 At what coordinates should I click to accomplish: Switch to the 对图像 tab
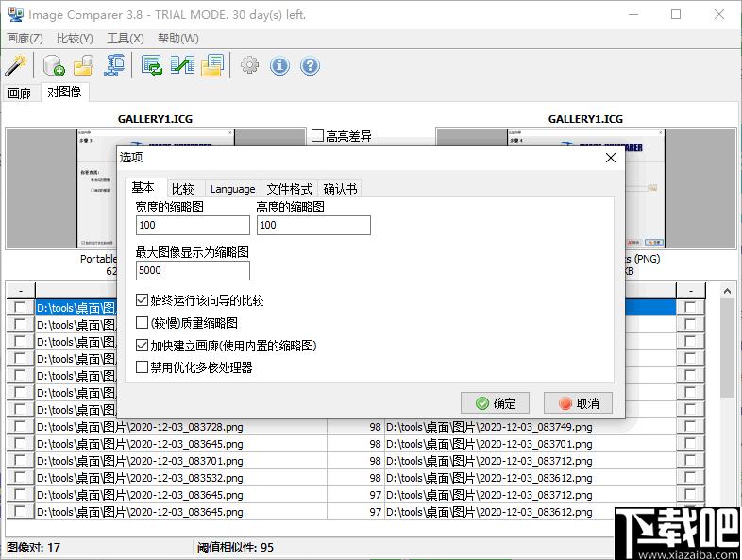point(64,92)
